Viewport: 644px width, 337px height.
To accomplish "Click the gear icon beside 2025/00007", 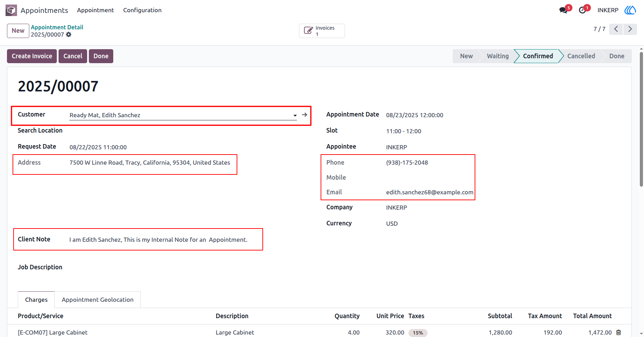I will 69,35.
